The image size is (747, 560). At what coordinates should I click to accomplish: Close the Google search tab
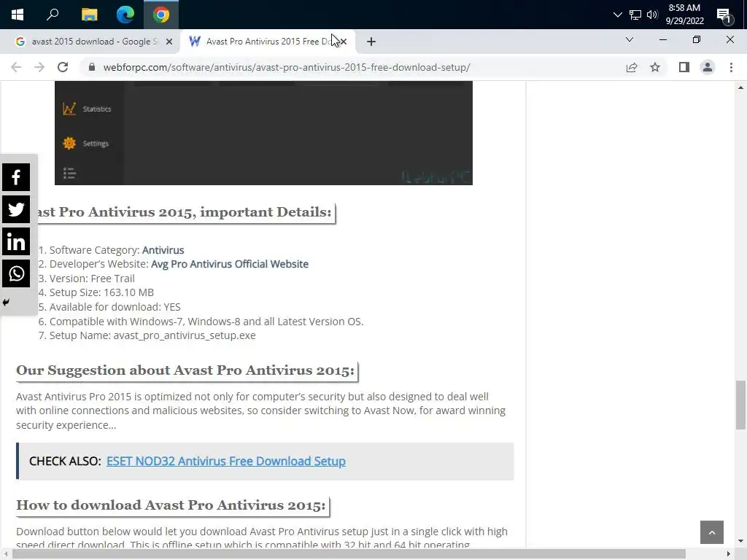coord(169,42)
